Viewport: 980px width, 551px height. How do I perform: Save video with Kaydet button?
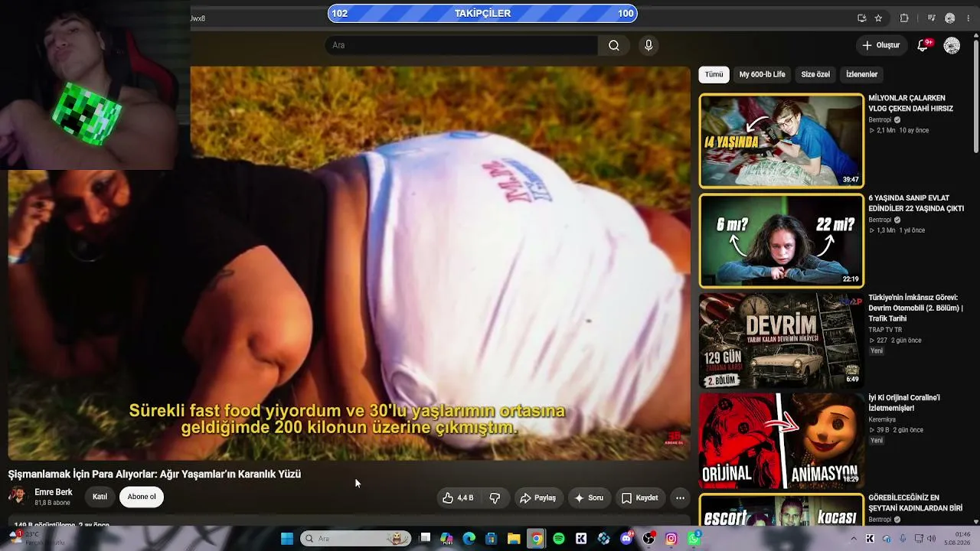click(x=639, y=497)
